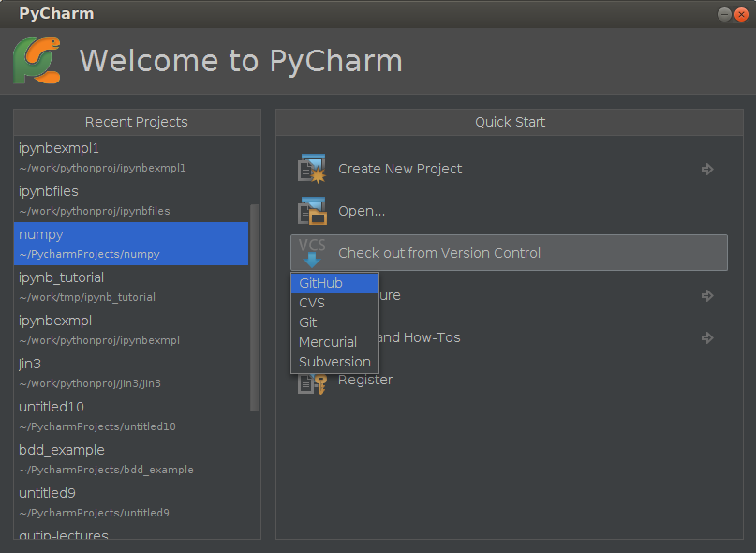Viewport: 756px width, 553px height.
Task: Click the Register key icon
Action: pyautogui.click(x=311, y=384)
